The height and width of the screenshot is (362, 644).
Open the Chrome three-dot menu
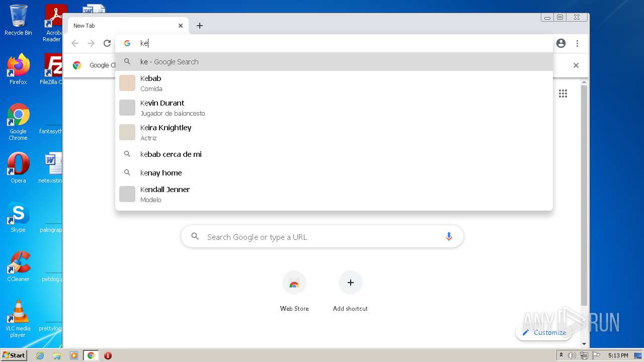pyautogui.click(x=577, y=43)
